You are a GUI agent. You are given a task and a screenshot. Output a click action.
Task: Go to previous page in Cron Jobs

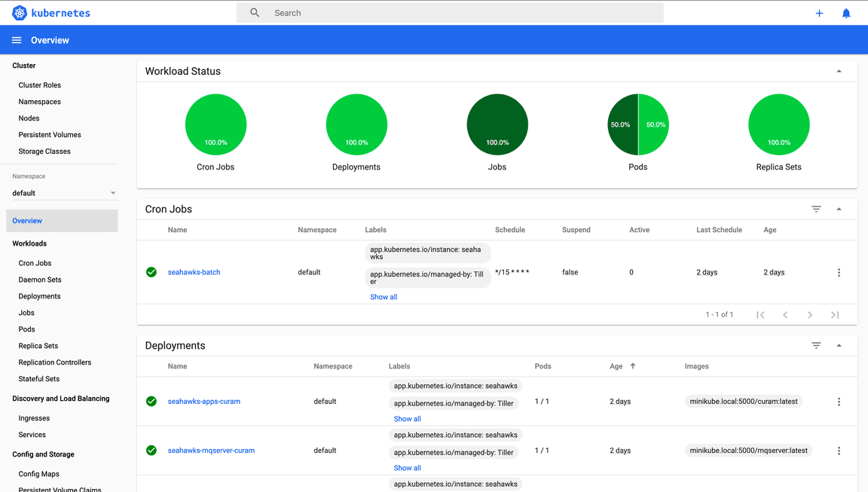pos(785,315)
